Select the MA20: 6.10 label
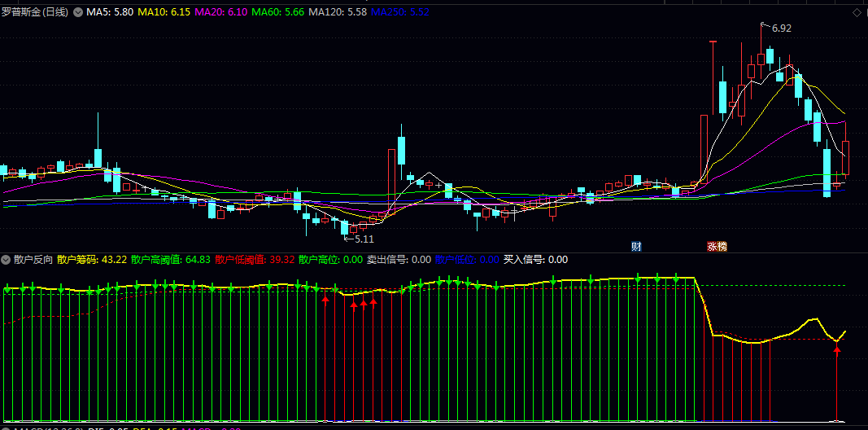 [x=221, y=11]
